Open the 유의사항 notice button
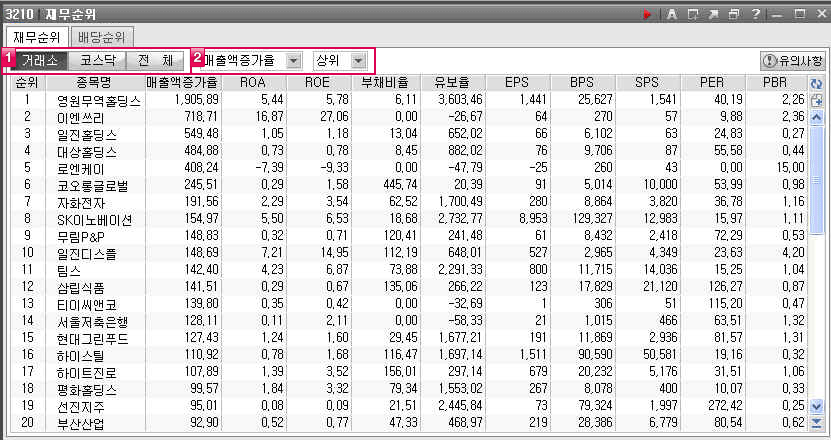The height and width of the screenshot is (440, 831). point(793,60)
